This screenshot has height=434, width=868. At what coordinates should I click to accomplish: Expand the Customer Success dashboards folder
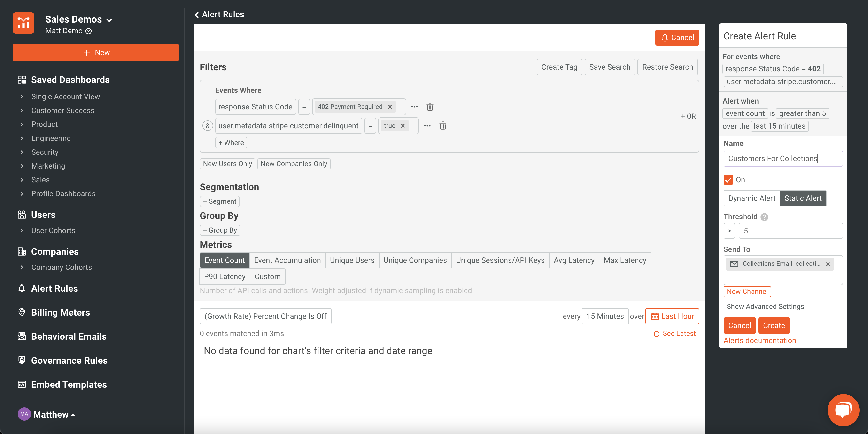point(63,110)
